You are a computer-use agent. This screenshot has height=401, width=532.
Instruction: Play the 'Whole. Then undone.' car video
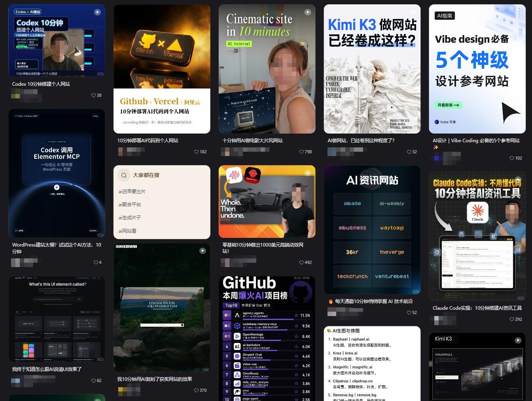[x=308, y=173]
